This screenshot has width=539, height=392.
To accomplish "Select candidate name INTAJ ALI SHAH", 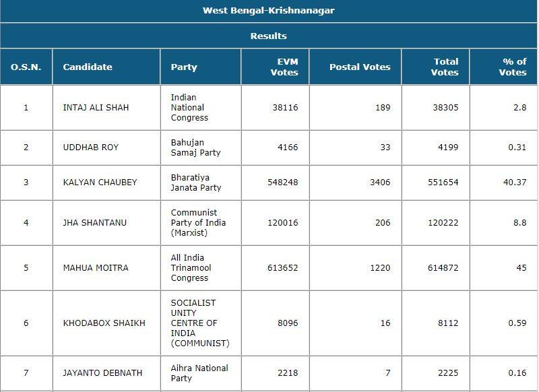I will pyautogui.click(x=96, y=108).
